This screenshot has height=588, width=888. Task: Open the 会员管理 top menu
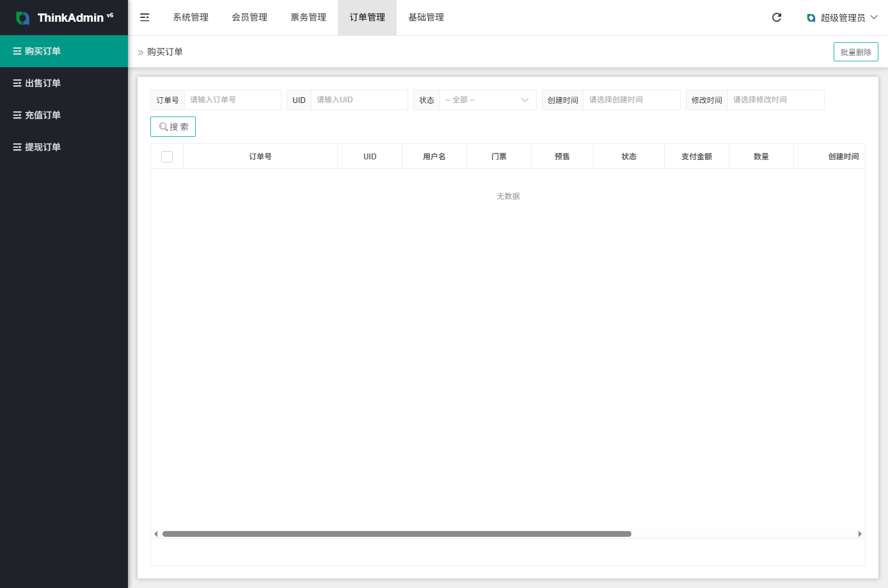[x=250, y=17]
